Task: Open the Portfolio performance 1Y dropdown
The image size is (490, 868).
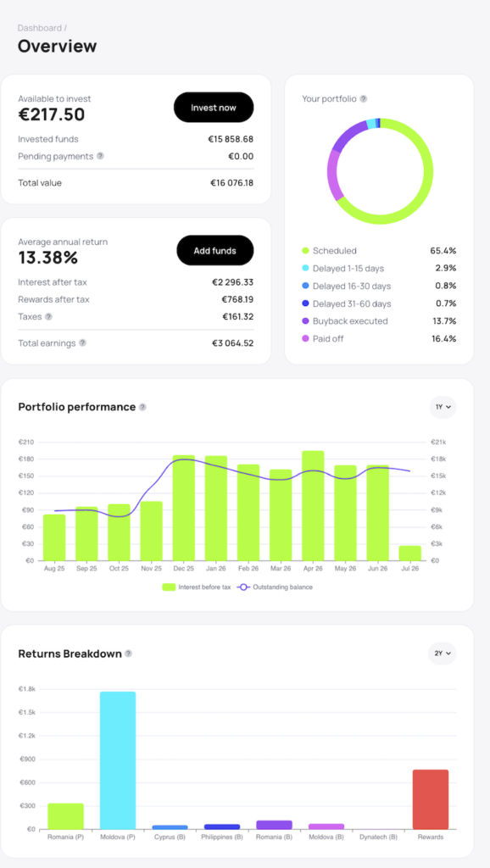Action: click(x=443, y=407)
